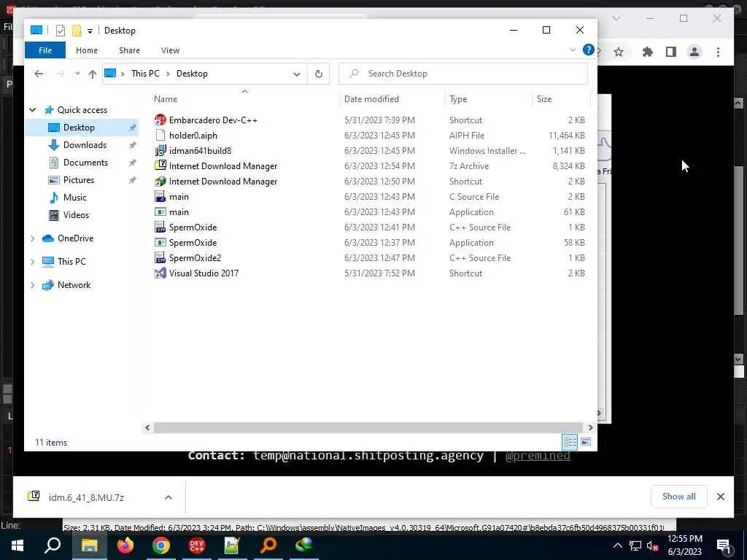Screen dimensions: 747x560
Task: Sort by Type column header
Action: tap(488, 99)
